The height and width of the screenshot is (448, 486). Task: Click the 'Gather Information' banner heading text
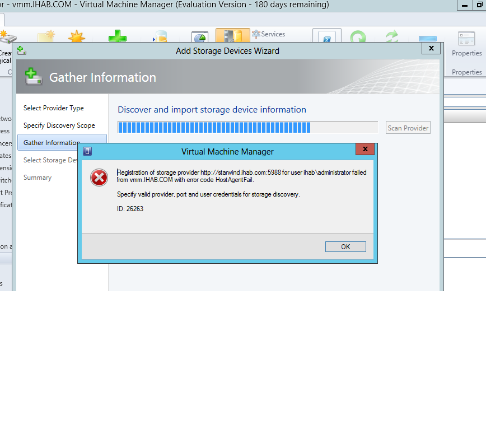tap(102, 77)
